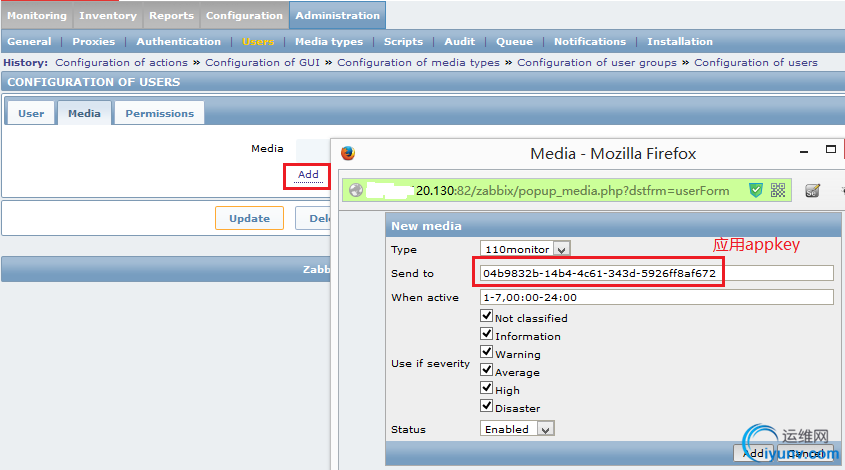Click the globe site identity icon

[356, 190]
